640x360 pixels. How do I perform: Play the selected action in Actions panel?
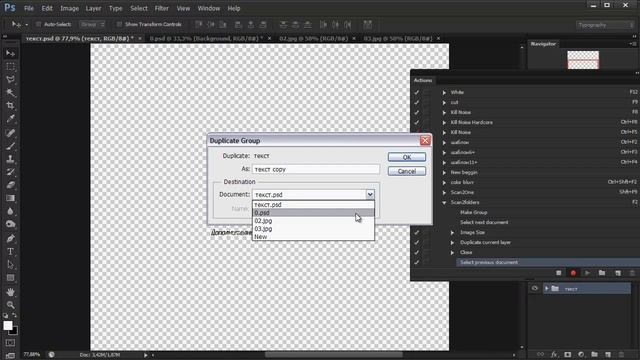587,273
